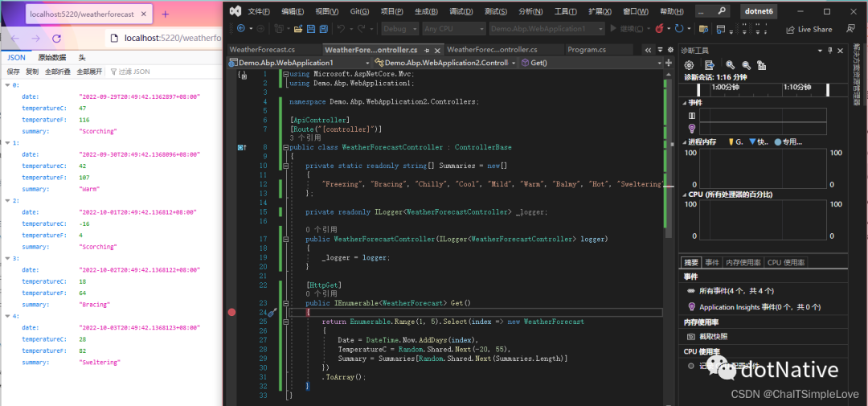Screen dimensions: 868x406
Task: Click the browser address bar
Action: (x=164, y=39)
